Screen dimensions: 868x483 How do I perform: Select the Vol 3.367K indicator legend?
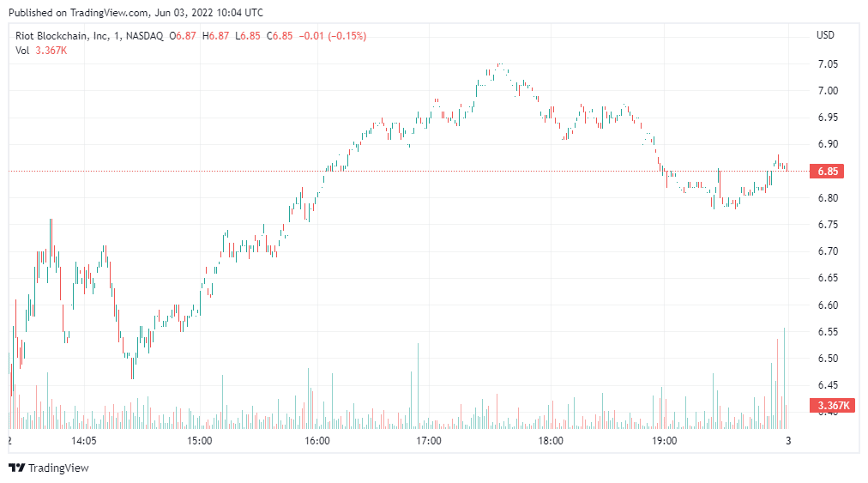pos(41,51)
